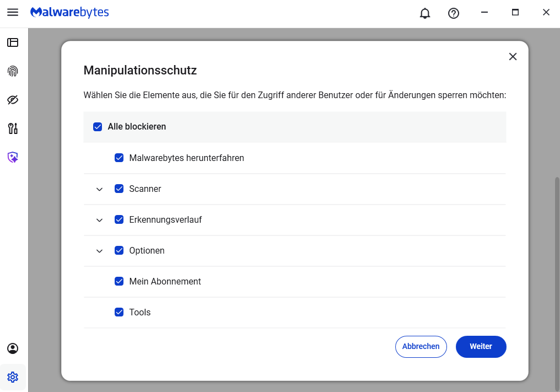The image size is (560, 392).
Task: Click the Erkennungsverlauf label text
Action: (165, 220)
